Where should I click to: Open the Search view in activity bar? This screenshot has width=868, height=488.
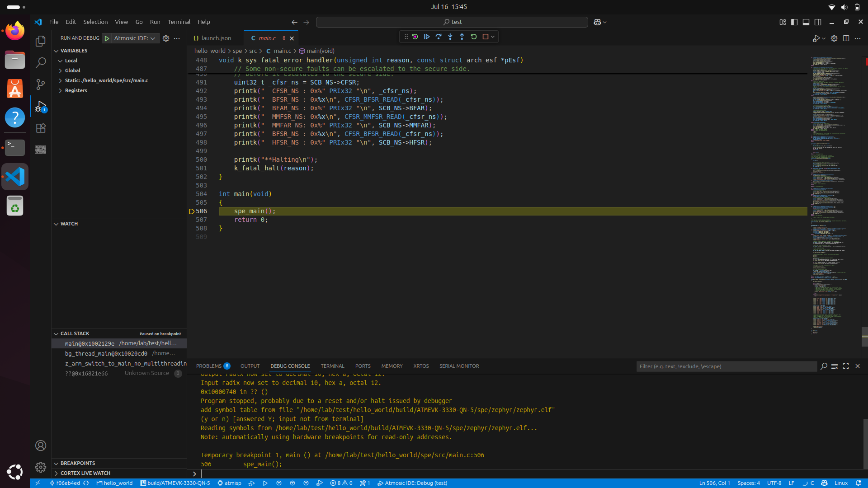[41, 62]
